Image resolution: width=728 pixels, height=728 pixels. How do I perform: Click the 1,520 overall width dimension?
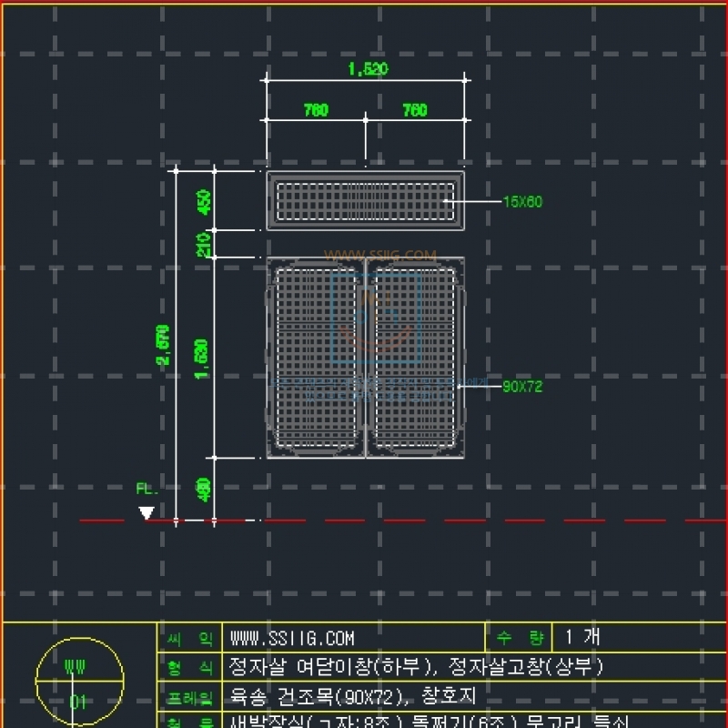(368, 69)
